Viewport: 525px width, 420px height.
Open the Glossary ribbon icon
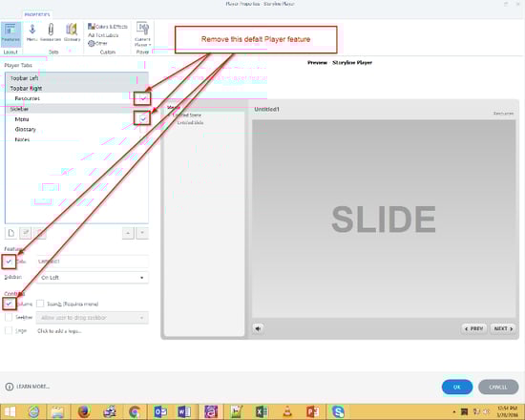click(72, 32)
